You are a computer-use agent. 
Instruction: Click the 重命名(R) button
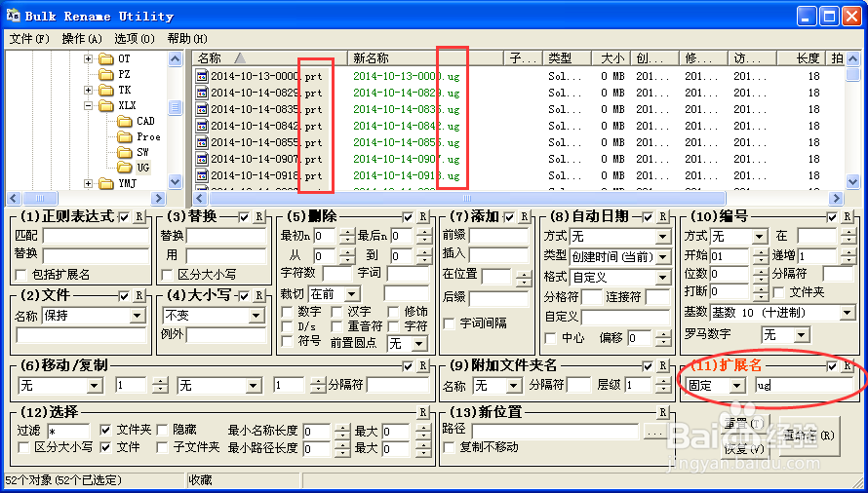coord(809,436)
